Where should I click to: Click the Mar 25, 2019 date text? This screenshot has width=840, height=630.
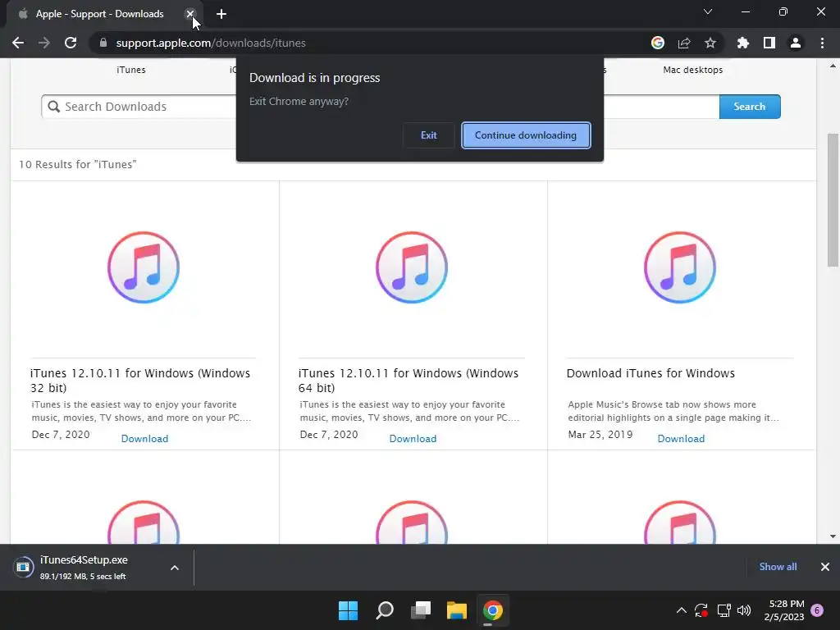point(600,435)
